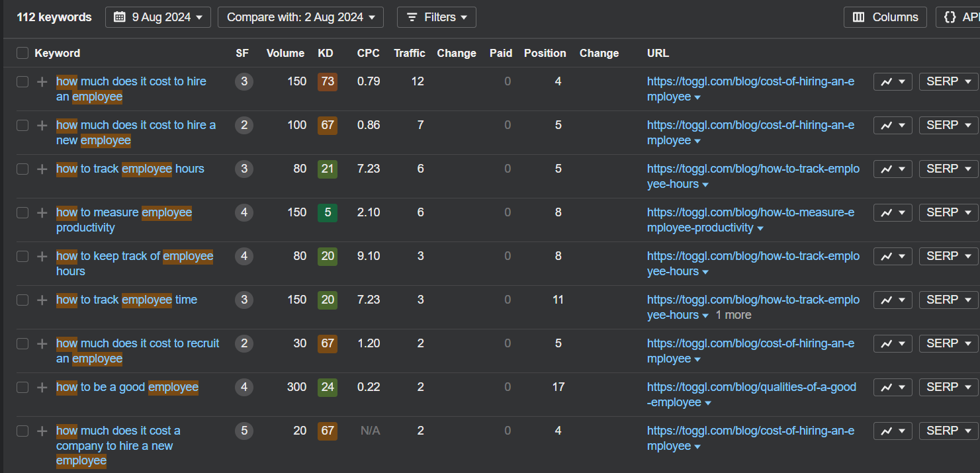Click the SF column header

click(x=242, y=53)
